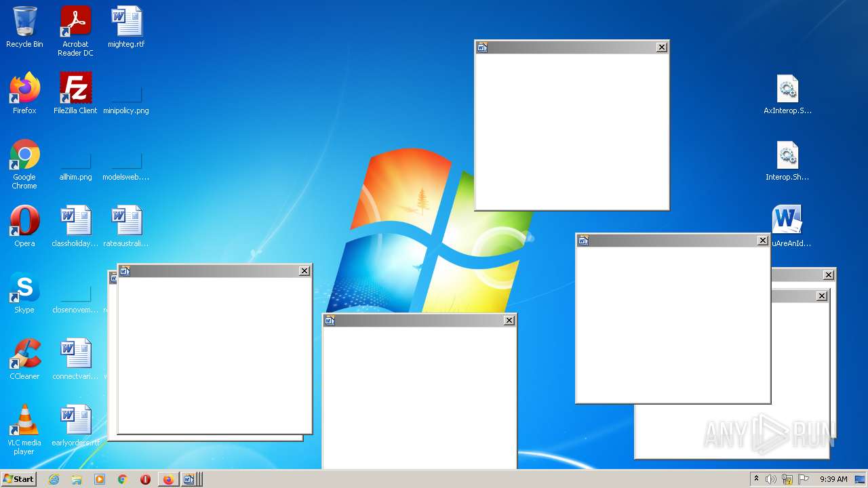The width and height of the screenshot is (868, 488).
Task: Close the front blank window just right of the Skype icon
Action: point(304,271)
